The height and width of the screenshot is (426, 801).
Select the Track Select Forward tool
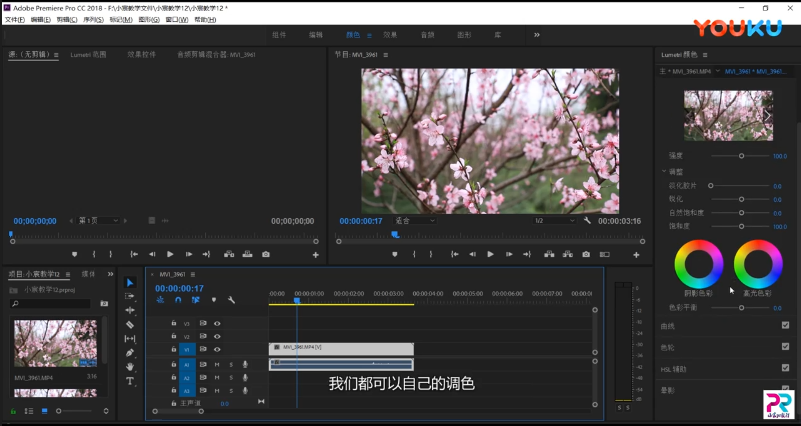coord(130,296)
